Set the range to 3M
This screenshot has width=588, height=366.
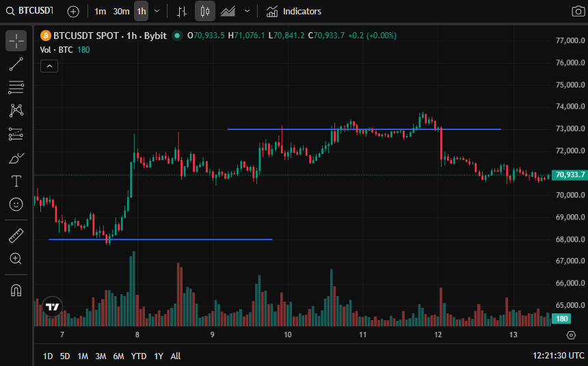101,356
